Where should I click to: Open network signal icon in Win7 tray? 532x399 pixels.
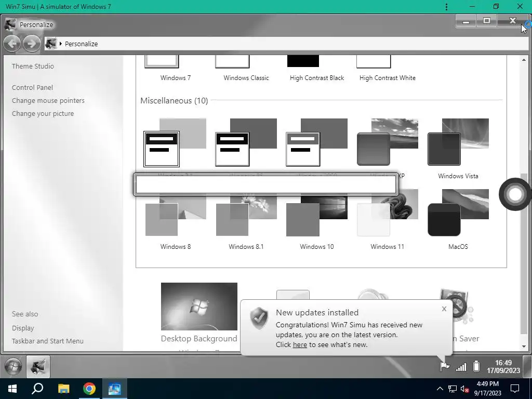point(461,367)
